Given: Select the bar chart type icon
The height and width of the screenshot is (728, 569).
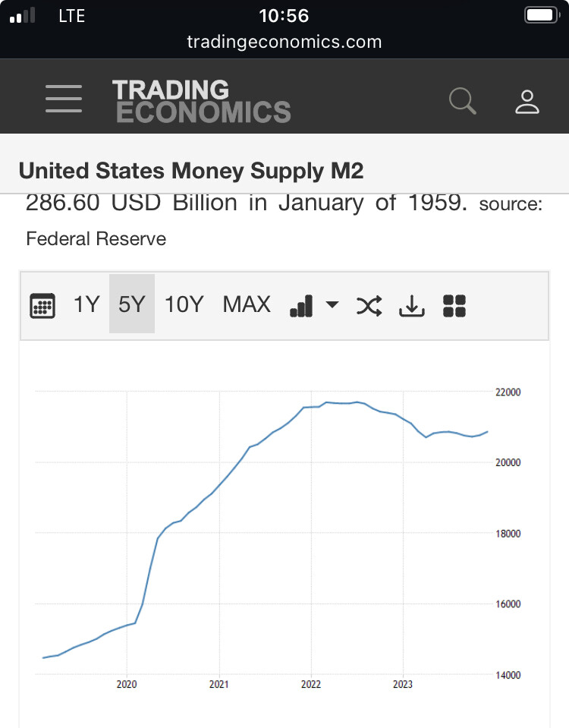Looking at the screenshot, I should point(301,306).
